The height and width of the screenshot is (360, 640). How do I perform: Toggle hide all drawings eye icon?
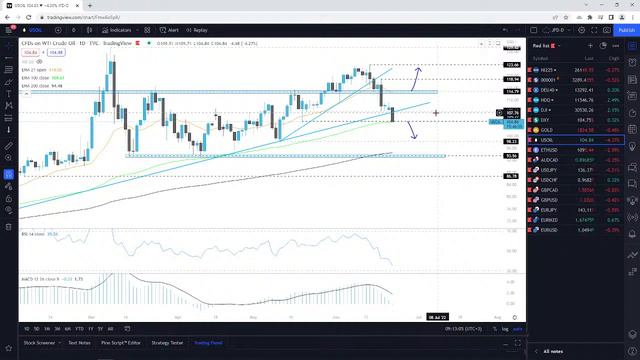tap(9, 210)
